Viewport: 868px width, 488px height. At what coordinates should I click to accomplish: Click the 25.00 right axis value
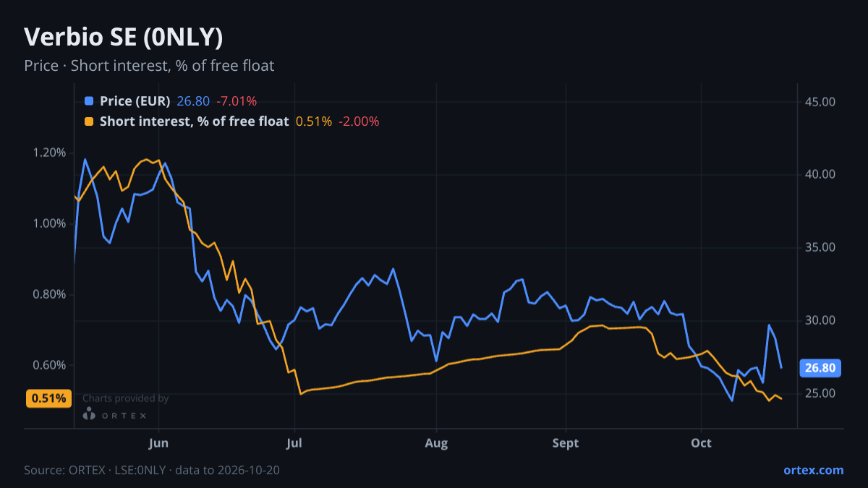pos(820,394)
